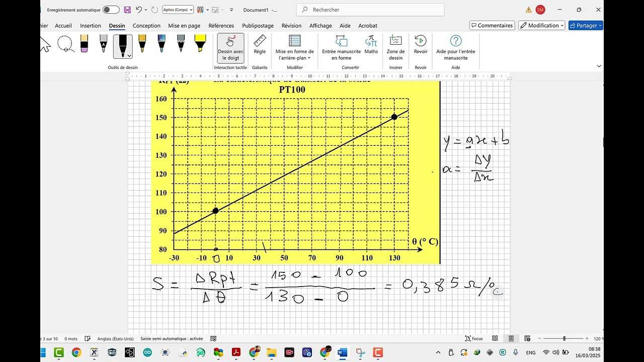Open black pen options arrow
The width and height of the screenshot is (644, 362).
tap(129, 55)
